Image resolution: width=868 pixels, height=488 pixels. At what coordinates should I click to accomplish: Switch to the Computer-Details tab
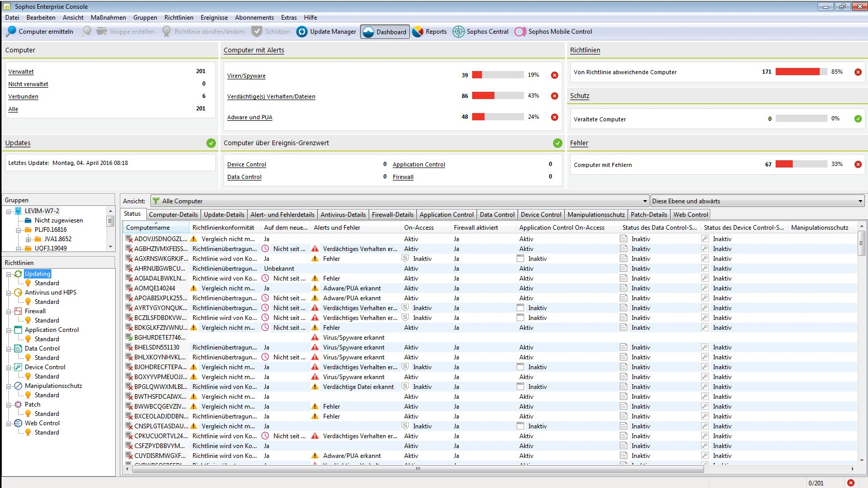tap(173, 215)
